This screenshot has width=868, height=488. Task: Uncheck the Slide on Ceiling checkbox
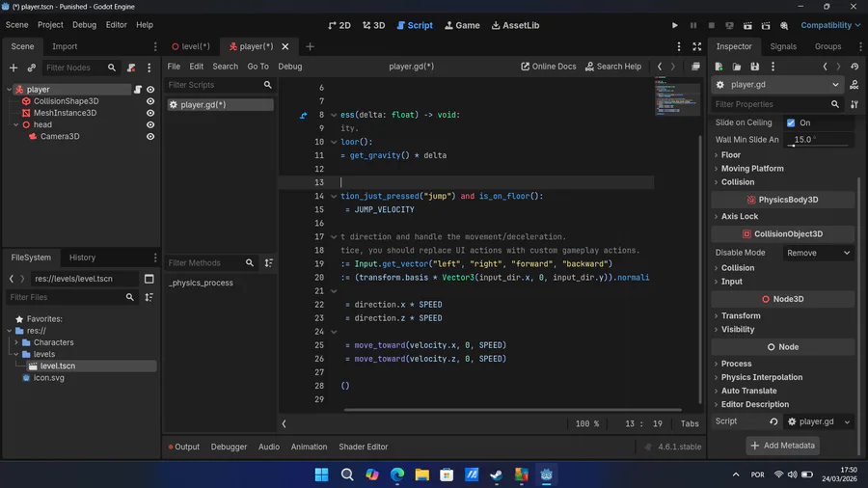pyautogui.click(x=791, y=123)
